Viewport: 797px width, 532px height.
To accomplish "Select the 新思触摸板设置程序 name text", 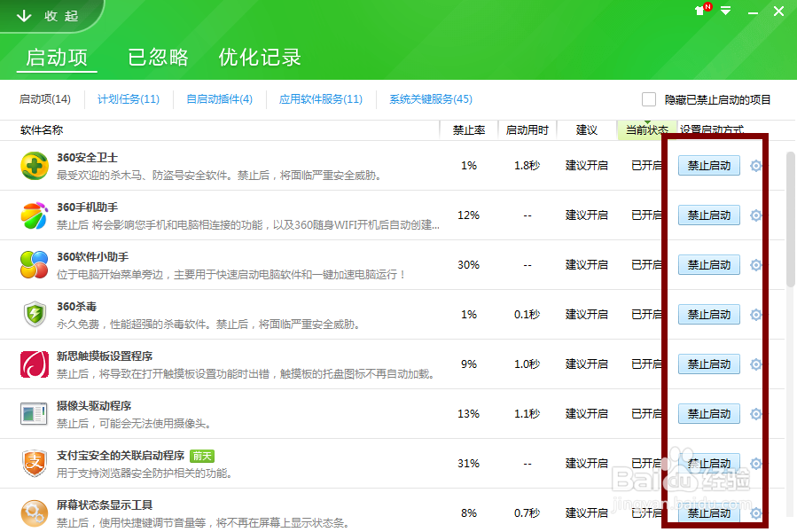I will click(105, 356).
